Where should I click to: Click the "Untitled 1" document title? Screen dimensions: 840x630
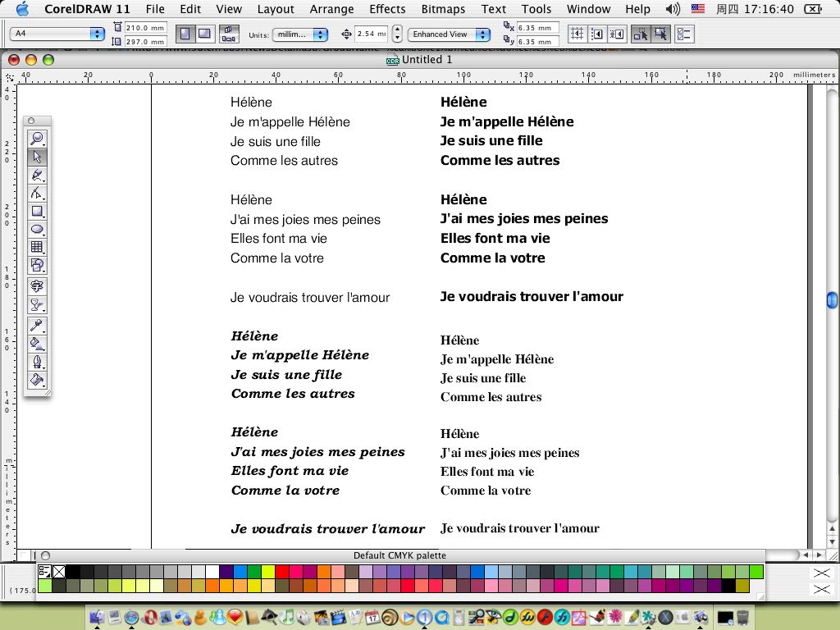pyautogui.click(x=427, y=59)
